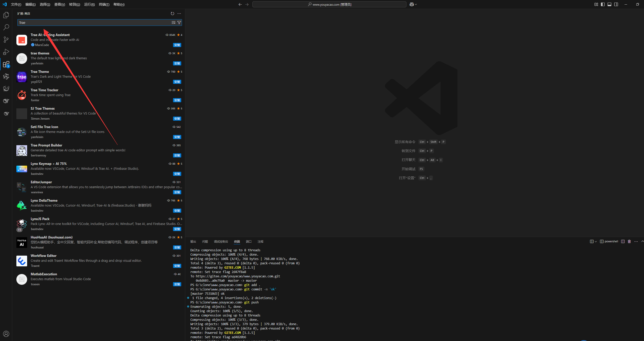Image resolution: width=644 pixels, height=341 pixels.
Task: Open the Run and Debug view
Action: pyautogui.click(x=6, y=52)
